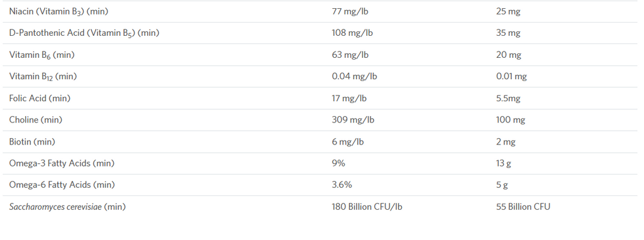The height and width of the screenshot is (240, 644).
Task: Click the D-Pantothenic Acid (Vitamin B5) label
Action: pos(84,33)
